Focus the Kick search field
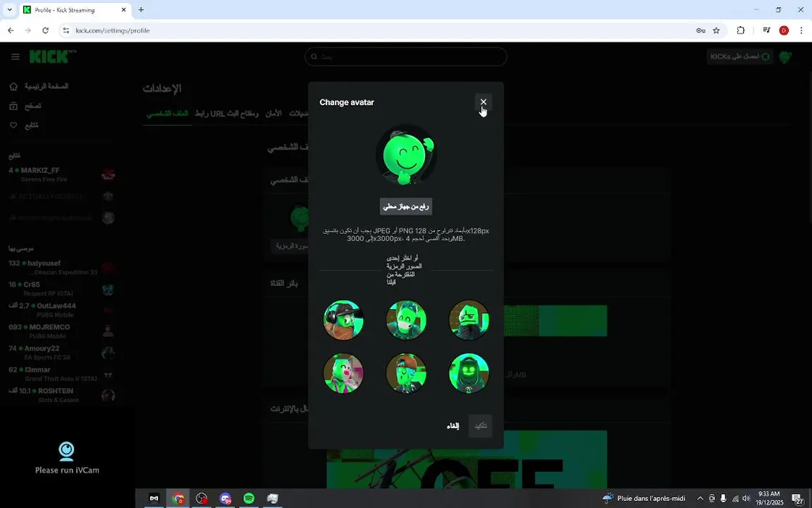The image size is (812, 508). [x=405, y=56]
